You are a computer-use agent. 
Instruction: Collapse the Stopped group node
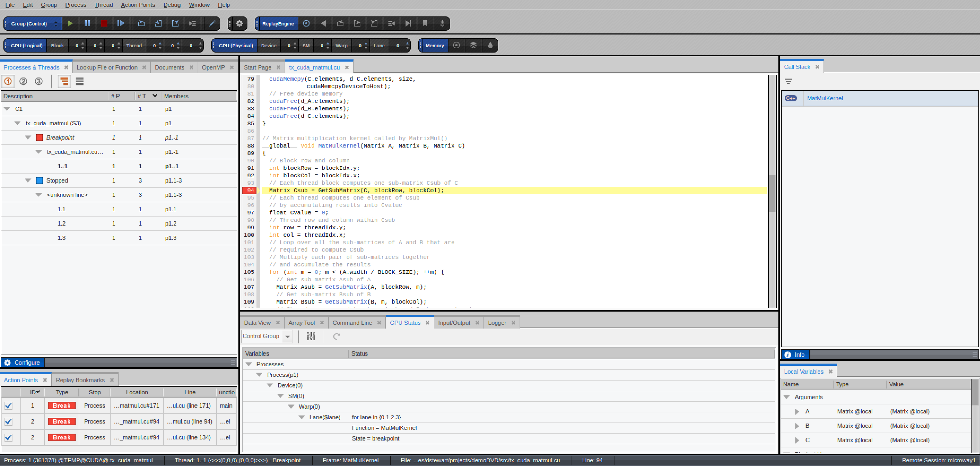click(28, 180)
